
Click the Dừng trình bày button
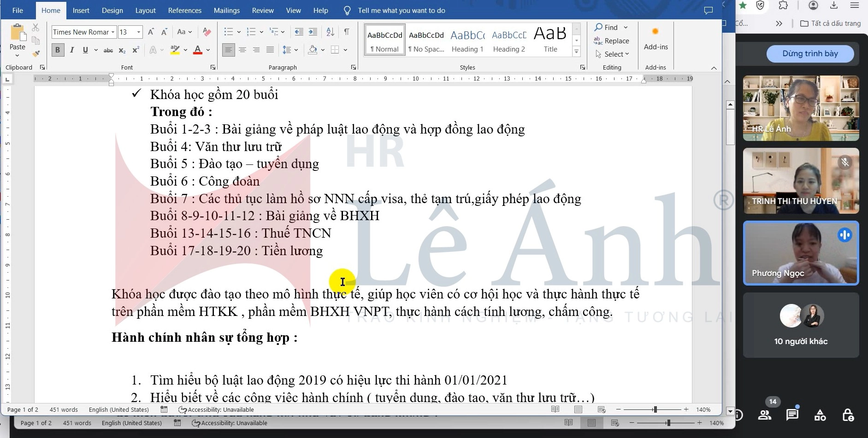[x=810, y=53]
